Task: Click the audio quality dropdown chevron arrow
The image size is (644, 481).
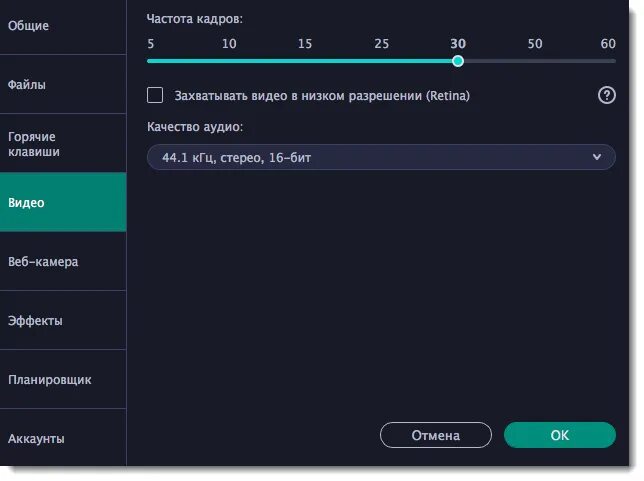Action: pos(597,157)
